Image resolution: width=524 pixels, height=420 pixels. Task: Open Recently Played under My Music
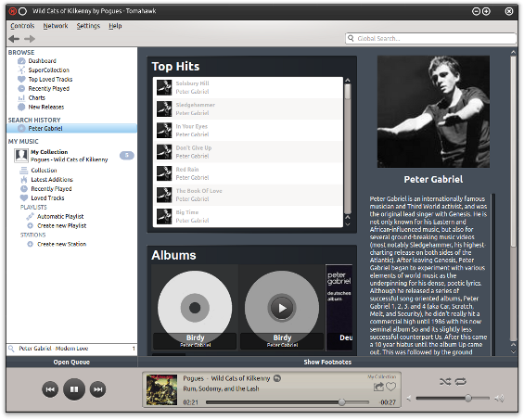point(51,189)
